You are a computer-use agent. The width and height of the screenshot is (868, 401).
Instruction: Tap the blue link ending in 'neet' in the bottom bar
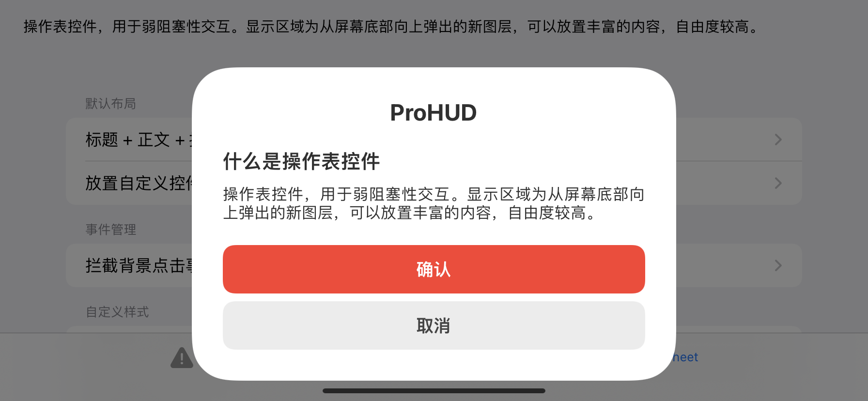coord(685,357)
